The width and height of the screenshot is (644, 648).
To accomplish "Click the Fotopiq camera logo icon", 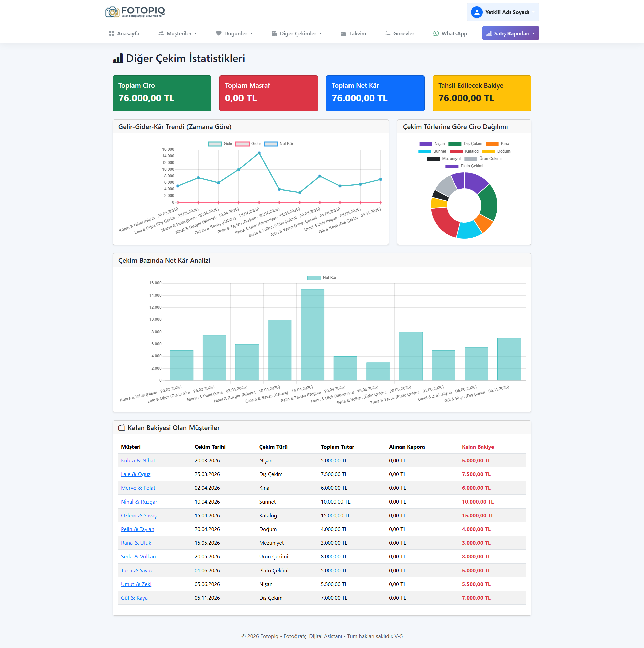I will (x=112, y=12).
